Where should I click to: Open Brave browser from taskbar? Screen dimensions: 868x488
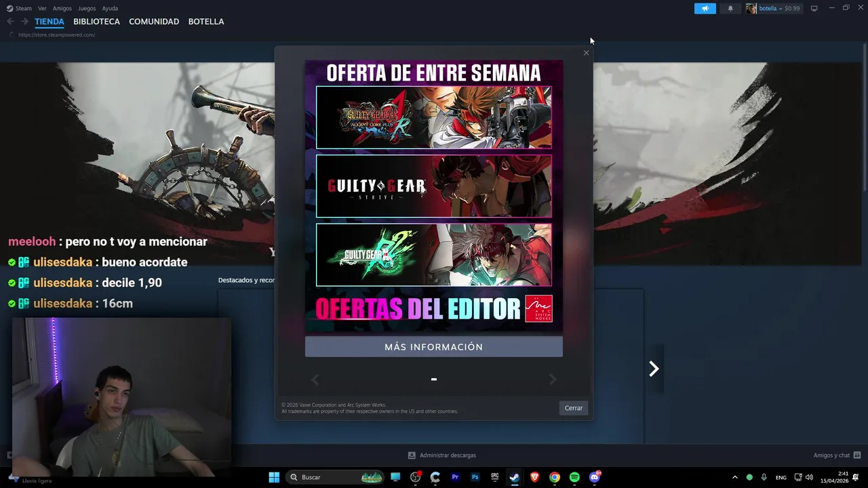(534, 477)
